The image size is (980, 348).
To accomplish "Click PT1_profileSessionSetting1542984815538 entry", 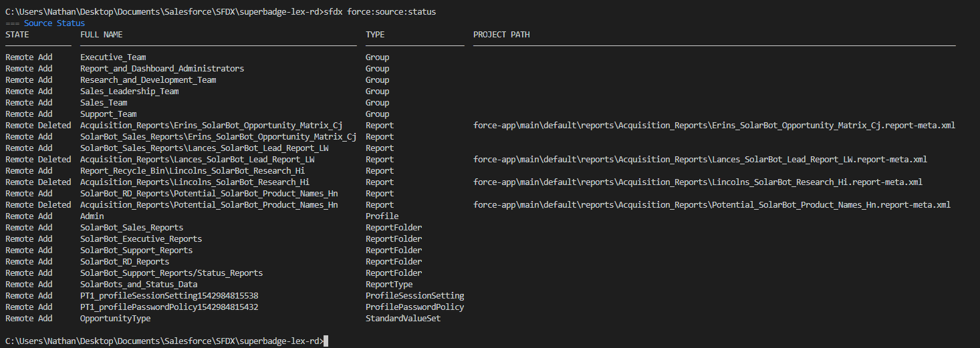I will point(169,296).
